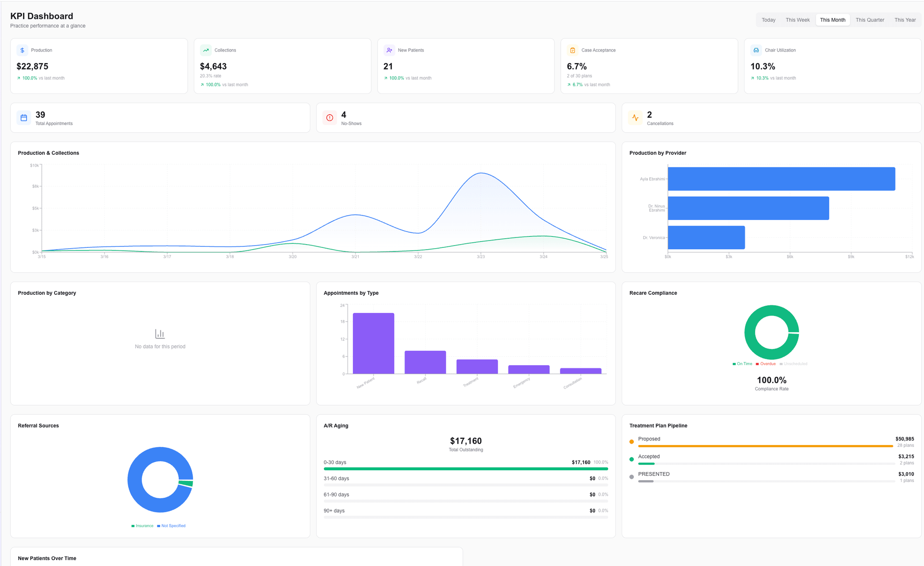Image resolution: width=924 pixels, height=566 pixels.
Task: Click the Cancellations activity icon
Action: pos(635,117)
